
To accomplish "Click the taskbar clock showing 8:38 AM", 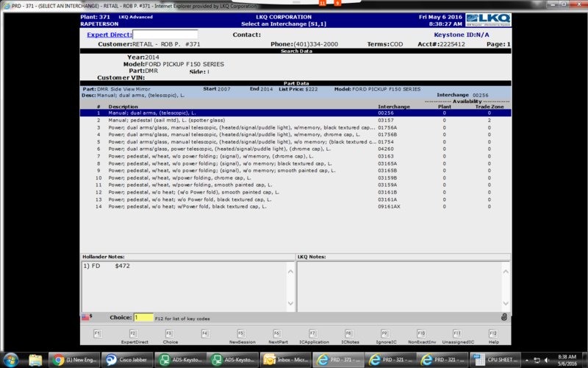I will click(567, 360).
